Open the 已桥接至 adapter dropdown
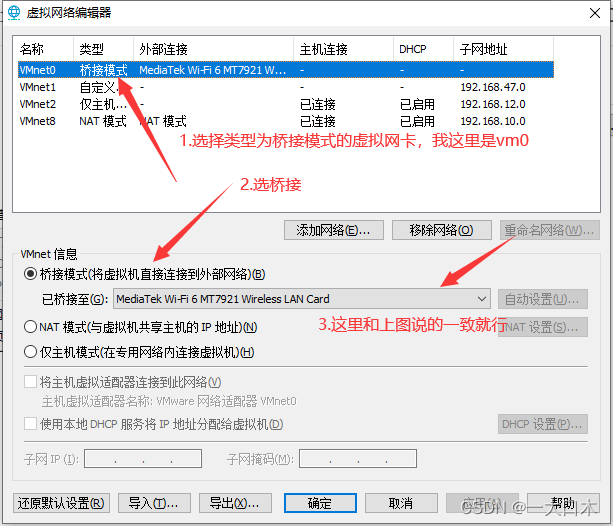 (302, 299)
